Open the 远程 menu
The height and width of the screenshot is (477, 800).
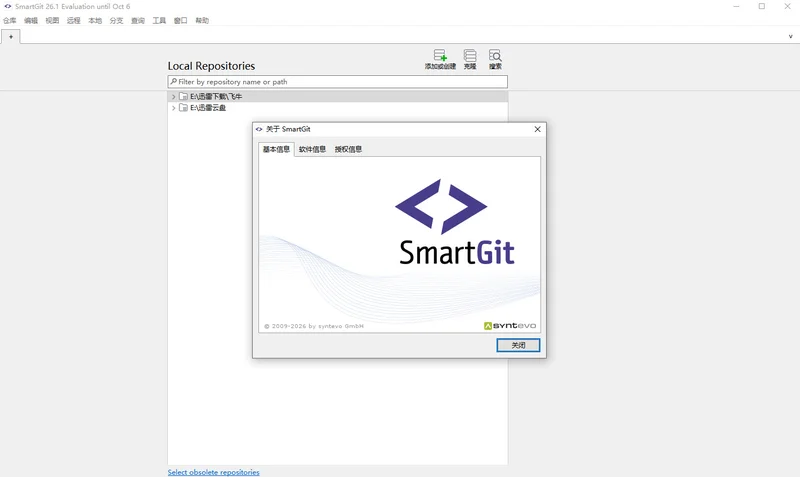click(x=74, y=20)
